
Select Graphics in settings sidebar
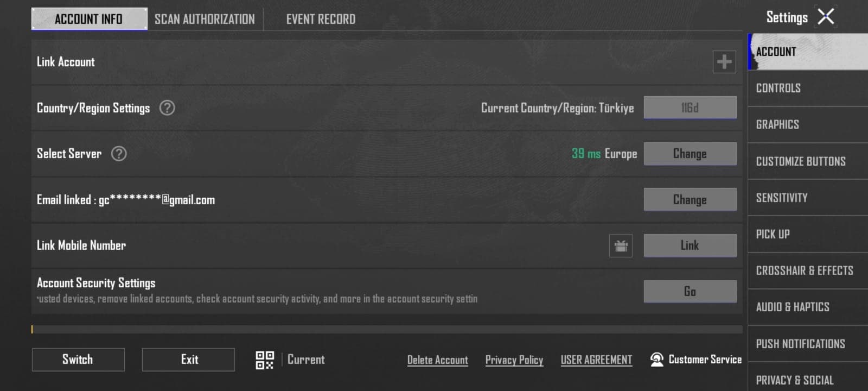tap(808, 124)
